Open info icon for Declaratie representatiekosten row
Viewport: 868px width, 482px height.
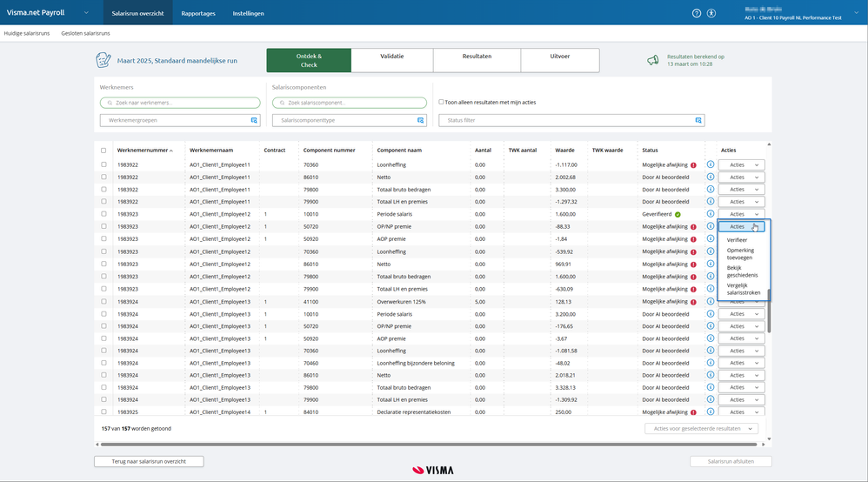[711, 412]
